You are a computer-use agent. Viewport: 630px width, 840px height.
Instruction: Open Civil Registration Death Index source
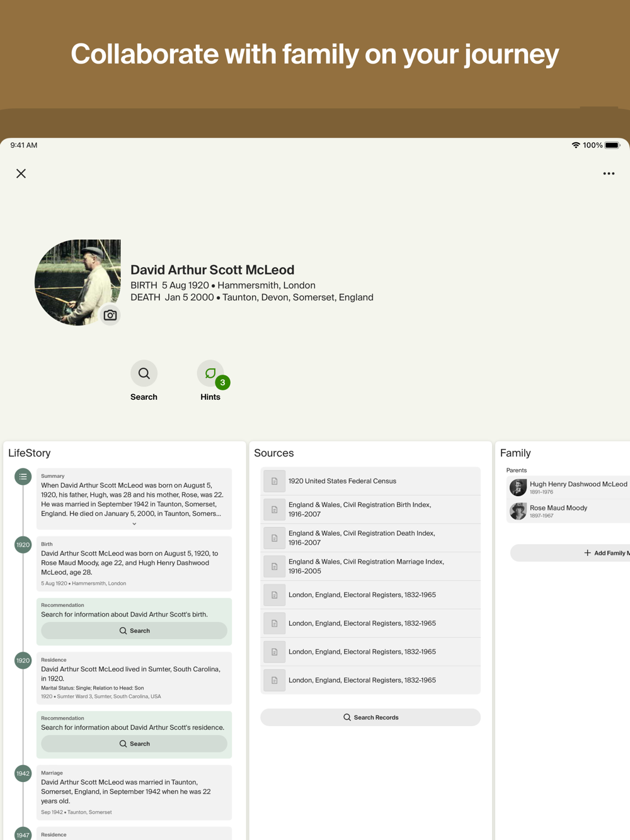tap(370, 538)
